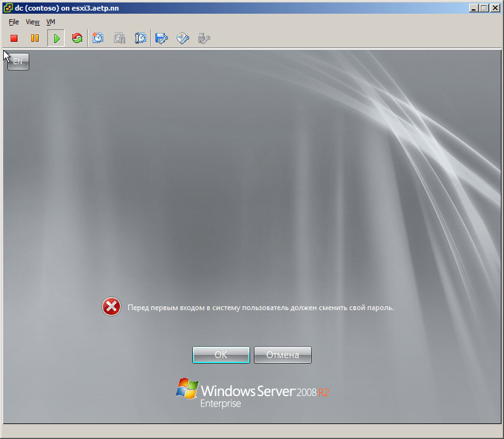Open the File menu
The width and height of the screenshot is (504, 439).
14,22
